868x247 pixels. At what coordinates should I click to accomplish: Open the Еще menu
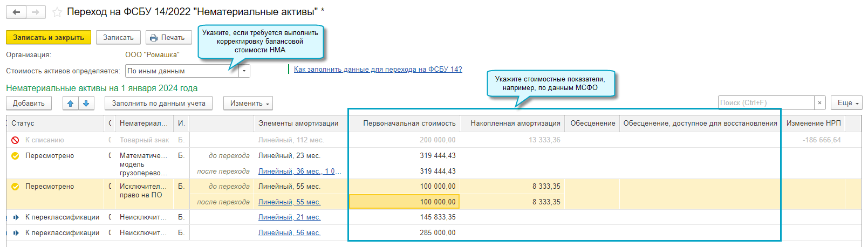click(847, 102)
